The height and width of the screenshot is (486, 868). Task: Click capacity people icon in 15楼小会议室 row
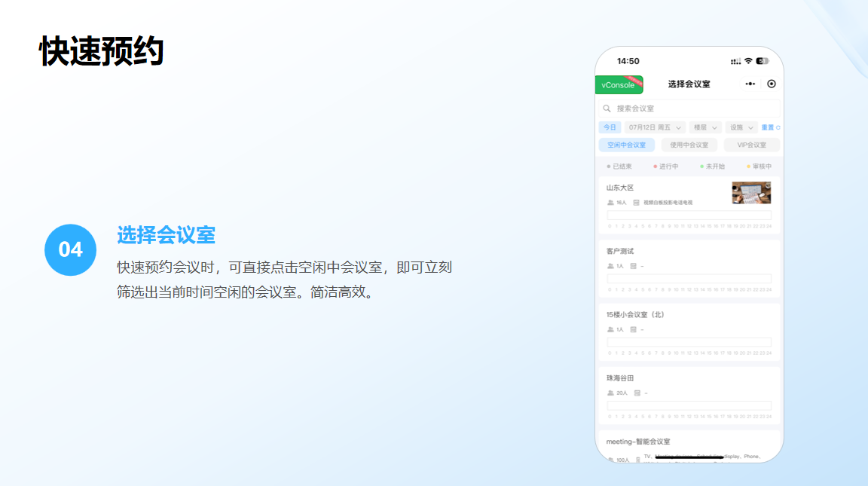click(x=610, y=330)
